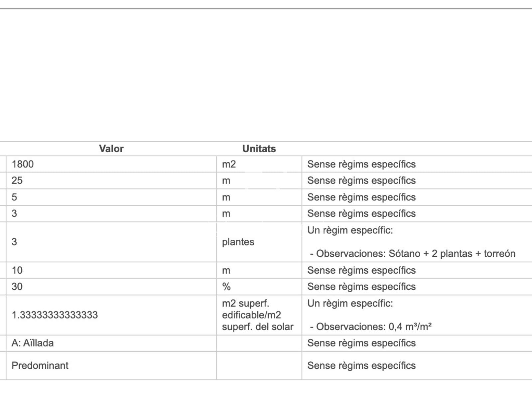
Task: Click the plantes units cell
Action: [x=259, y=242]
